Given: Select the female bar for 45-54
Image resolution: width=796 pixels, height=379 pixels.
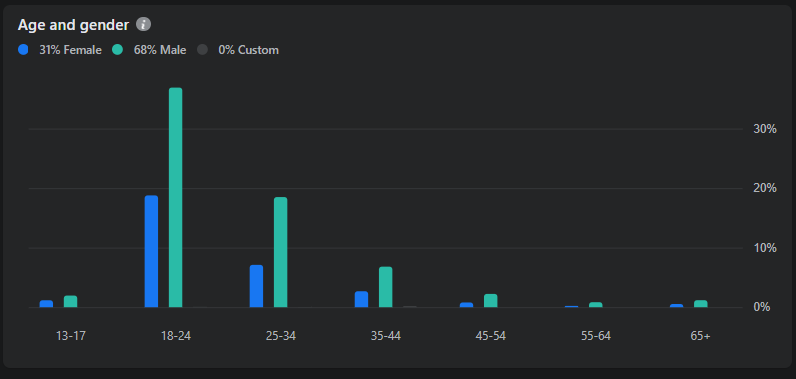Looking at the screenshot, I should tap(467, 305).
